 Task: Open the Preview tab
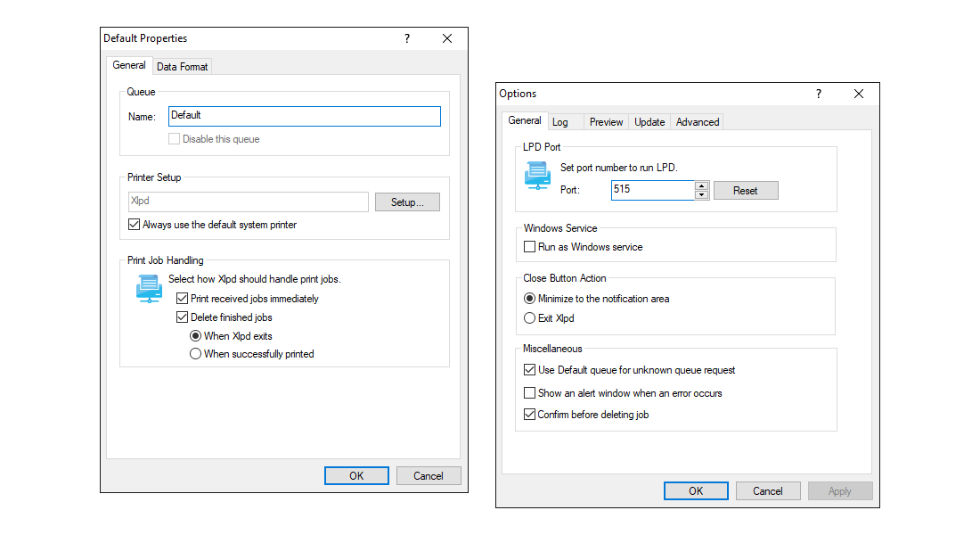606,122
